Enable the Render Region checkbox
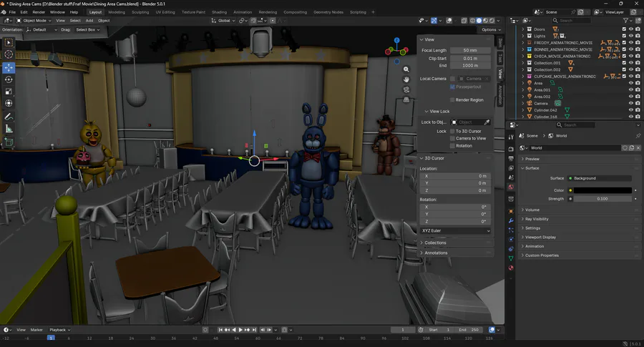This screenshot has height=347, width=644. click(x=453, y=99)
